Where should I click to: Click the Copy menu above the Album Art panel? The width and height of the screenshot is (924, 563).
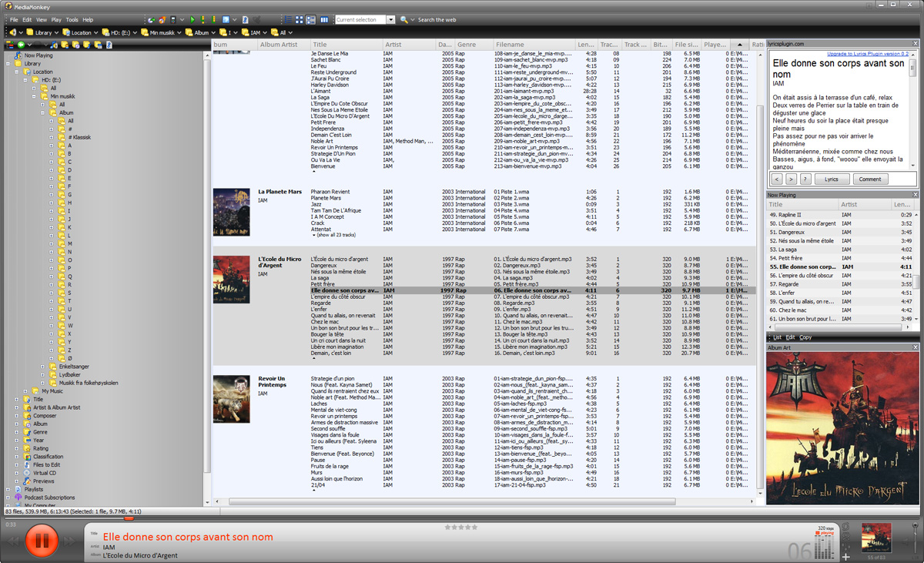[805, 337]
